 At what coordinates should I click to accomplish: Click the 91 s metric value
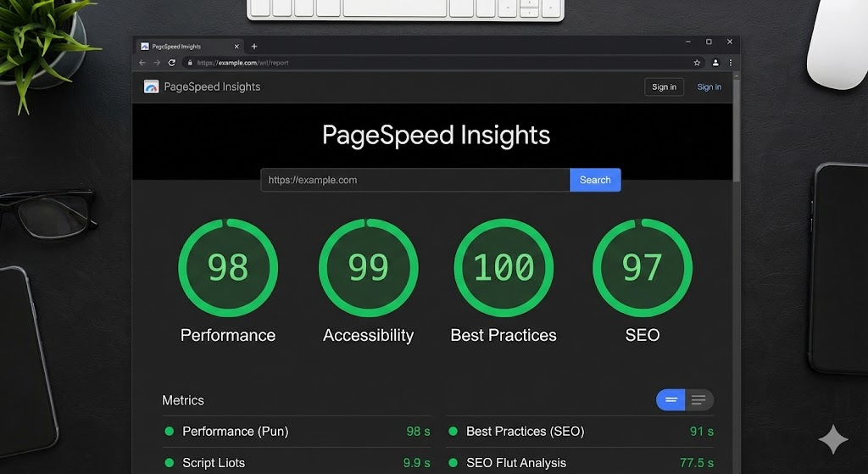pos(701,432)
